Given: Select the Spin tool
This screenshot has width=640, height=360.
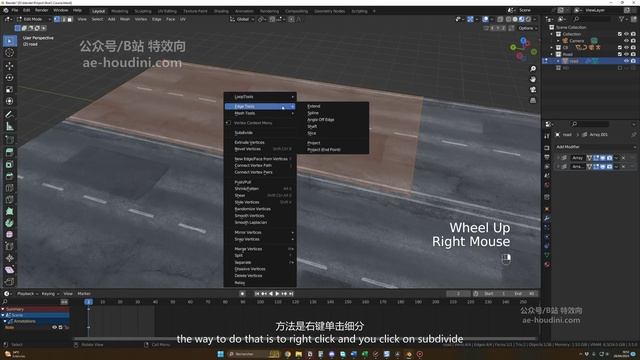Looking at the screenshot, I should [x=10, y=223].
